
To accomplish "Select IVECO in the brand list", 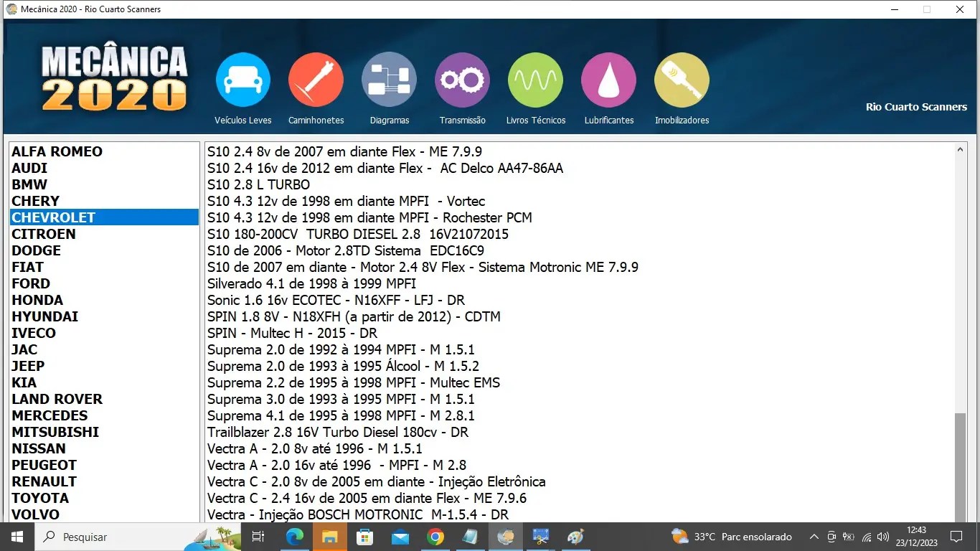I will point(104,333).
